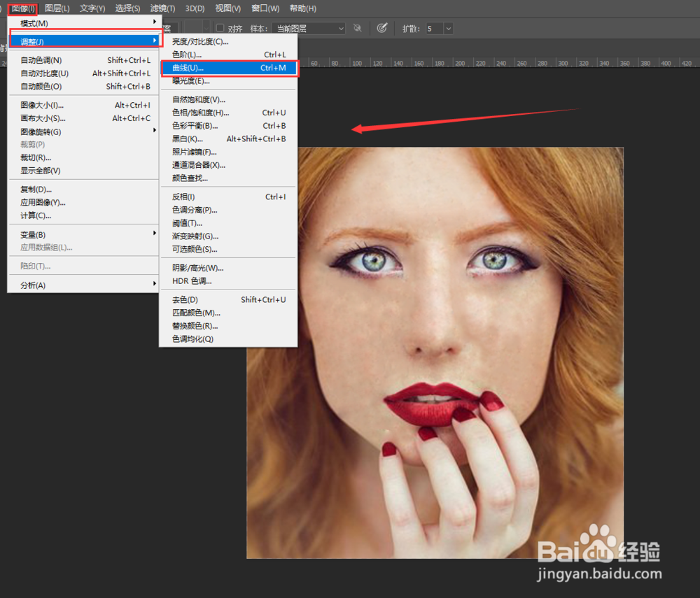Select 通道混合器(X)...
Screen dimensions: 700x598
coord(229,165)
